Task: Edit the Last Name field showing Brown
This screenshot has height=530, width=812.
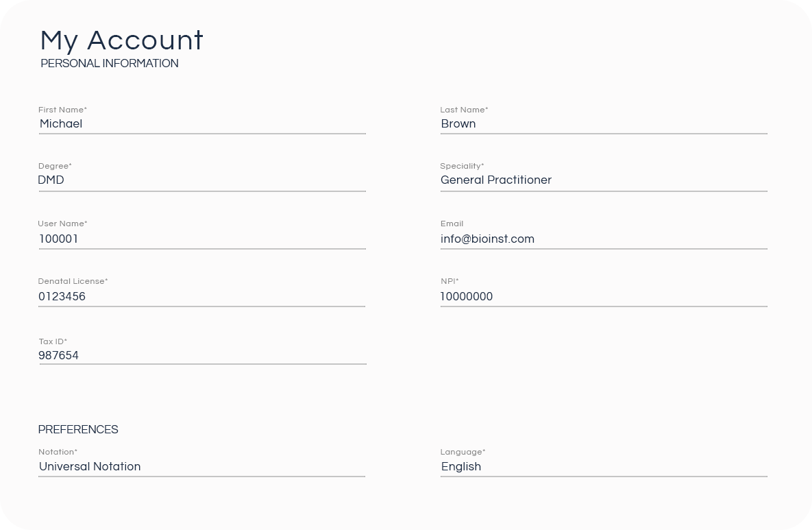Action: pos(603,124)
